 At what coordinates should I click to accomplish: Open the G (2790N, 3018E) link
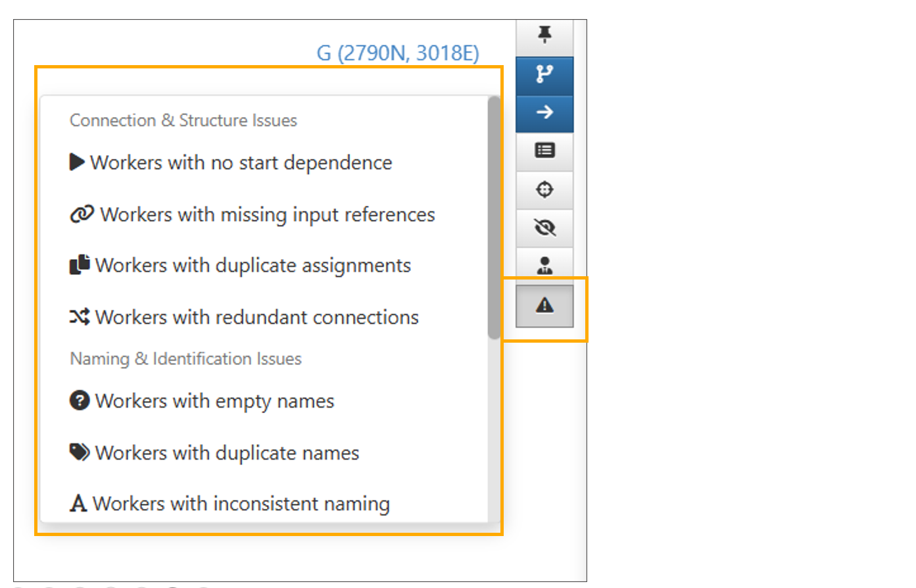point(398,53)
